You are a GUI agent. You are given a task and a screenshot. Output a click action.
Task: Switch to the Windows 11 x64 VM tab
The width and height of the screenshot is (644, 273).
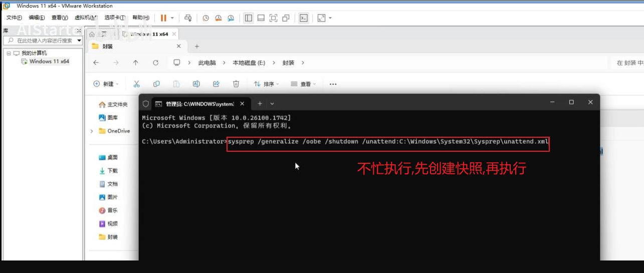coord(148,34)
